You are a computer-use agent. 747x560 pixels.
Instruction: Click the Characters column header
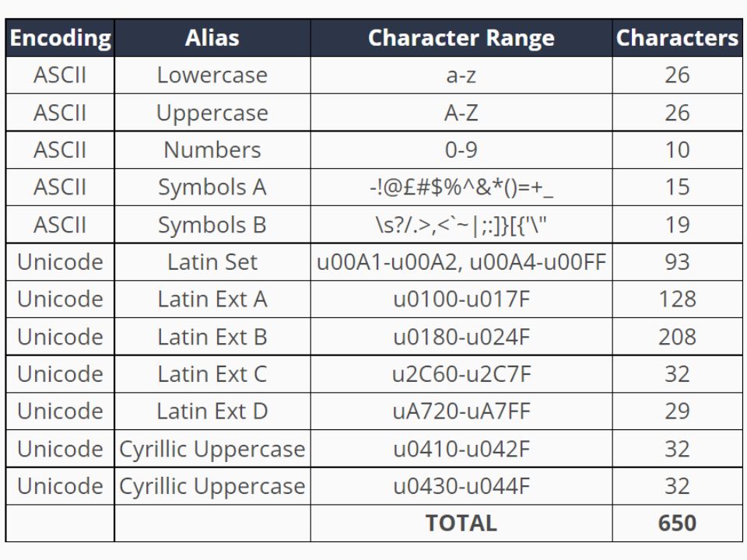677,38
